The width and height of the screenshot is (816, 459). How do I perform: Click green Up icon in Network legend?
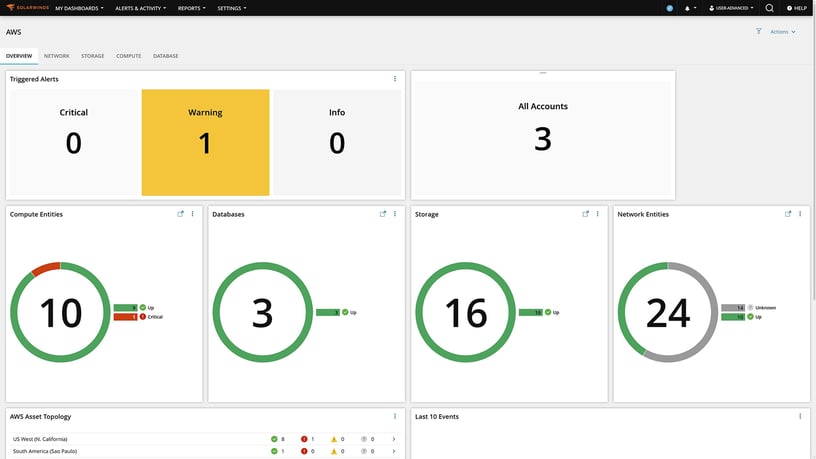(750, 316)
